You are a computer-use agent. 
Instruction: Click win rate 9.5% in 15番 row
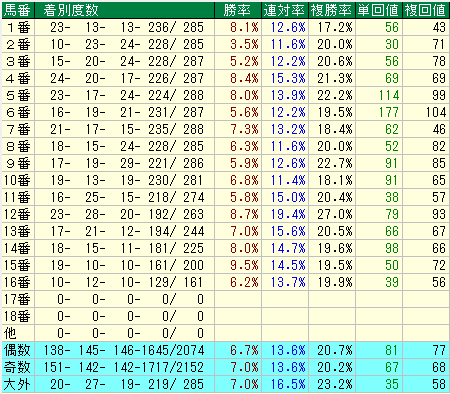click(x=244, y=265)
